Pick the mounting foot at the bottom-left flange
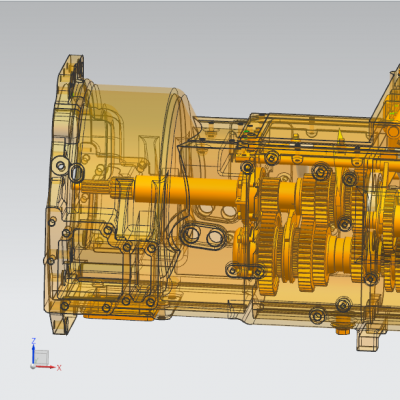The width and height of the screenshot is (400, 400). click(62, 323)
